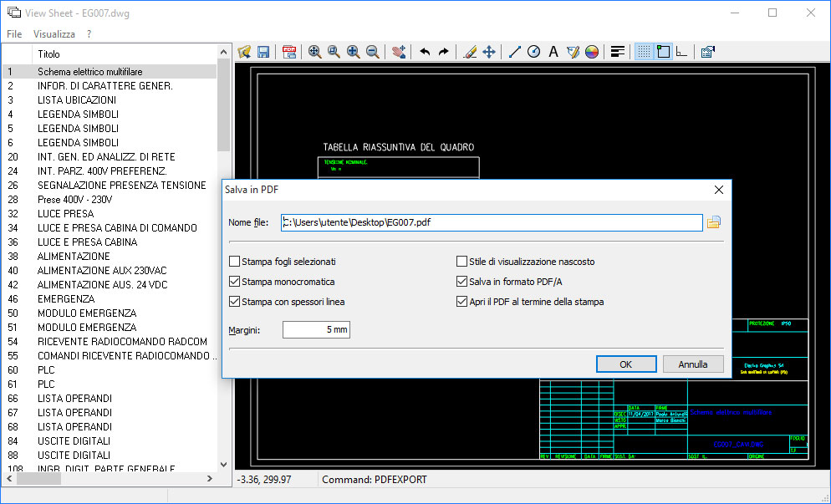Viewport: 831px width, 504px height.
Task: Open the color wheel picker
Action: coord(592,52)
